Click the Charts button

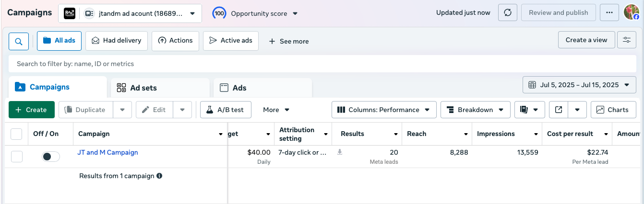pos(613,110)
